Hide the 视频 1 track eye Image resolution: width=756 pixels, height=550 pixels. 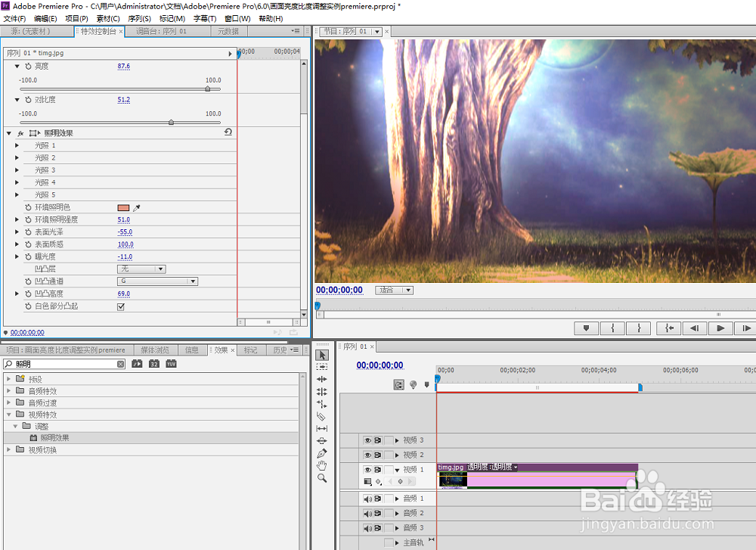tap(368, 470)
